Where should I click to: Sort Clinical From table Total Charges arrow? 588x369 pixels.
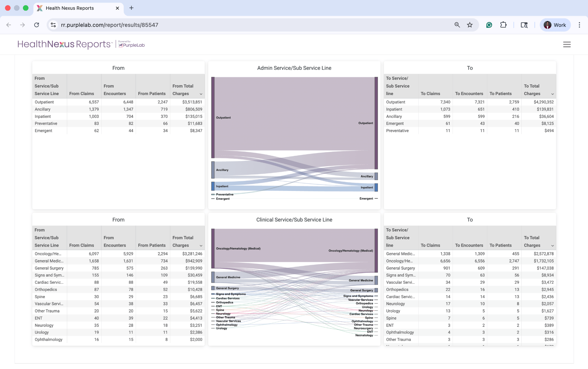[201, 246]
